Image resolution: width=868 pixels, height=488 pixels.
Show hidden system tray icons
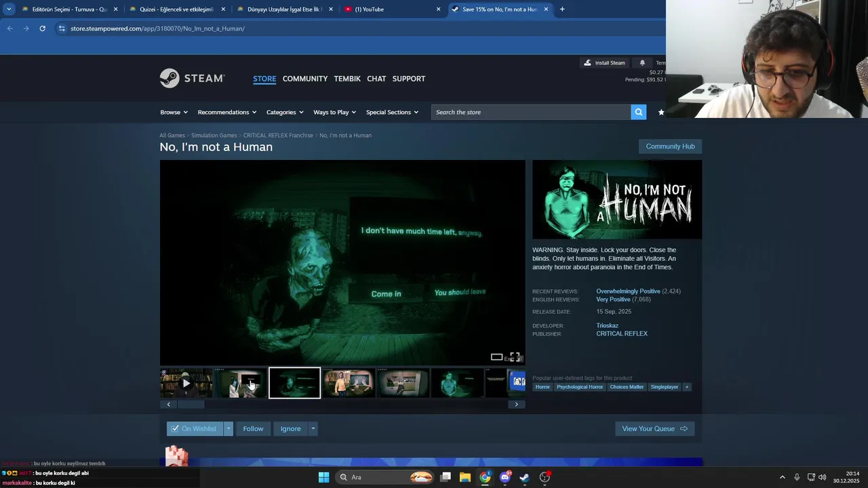(782, 477)
